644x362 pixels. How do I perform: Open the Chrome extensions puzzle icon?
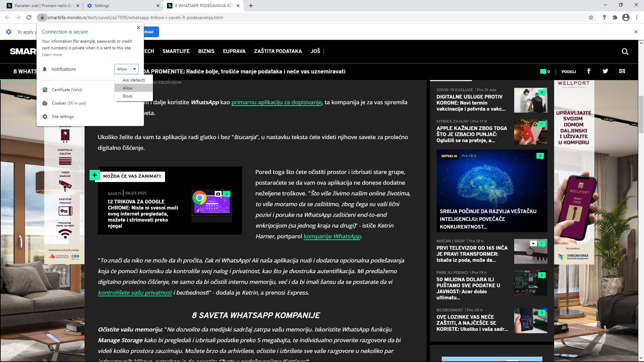click(615, 17)
